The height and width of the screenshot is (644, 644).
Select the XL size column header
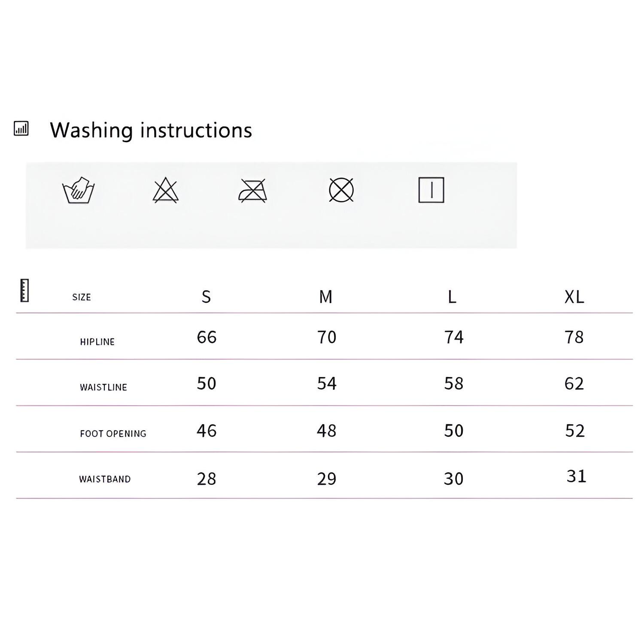(x=574, y=297)
